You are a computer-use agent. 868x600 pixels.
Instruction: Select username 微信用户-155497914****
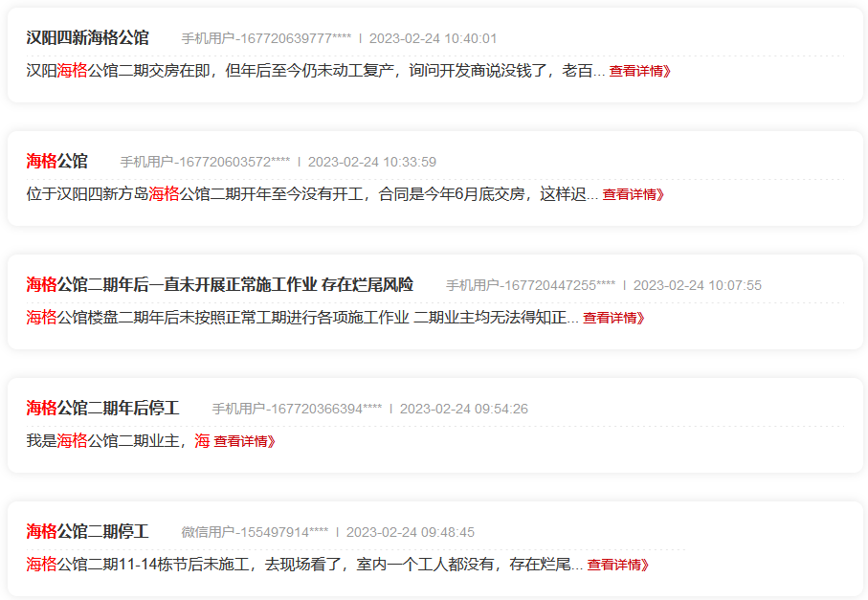coord(255,532)
